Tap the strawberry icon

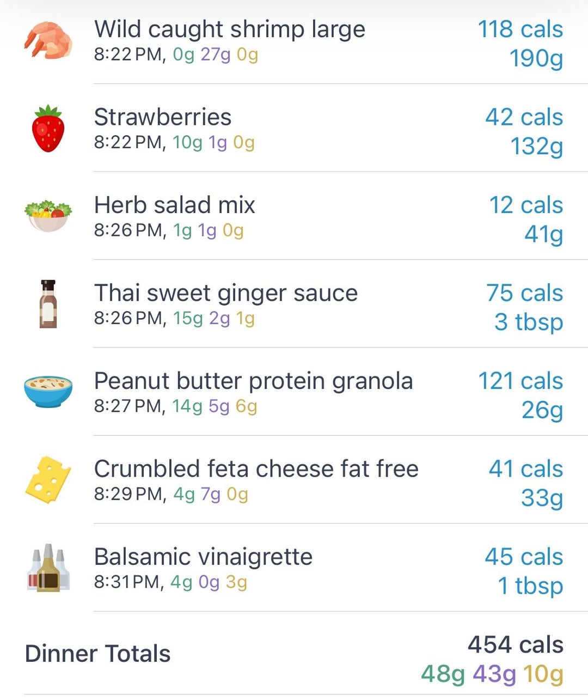click(48, 129)
